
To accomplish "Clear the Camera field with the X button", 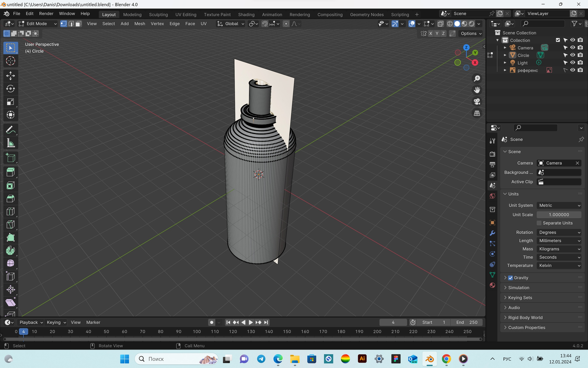I will tap(577, 162).
